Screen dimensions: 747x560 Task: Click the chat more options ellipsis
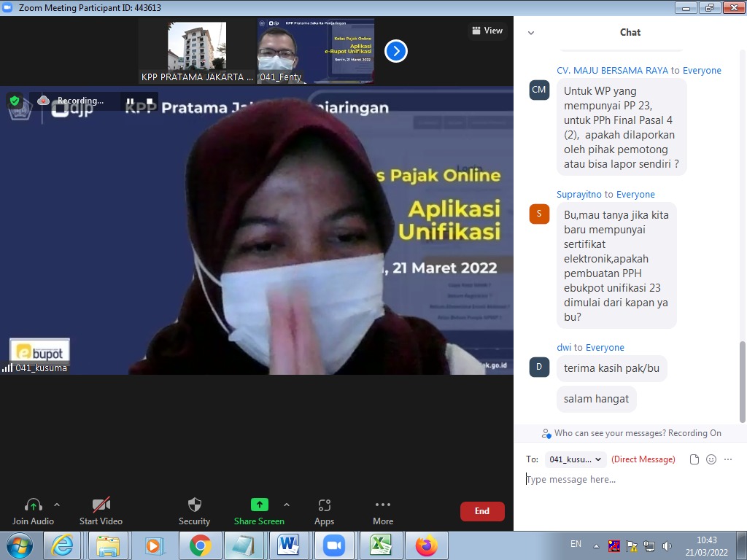click(727, 459)
